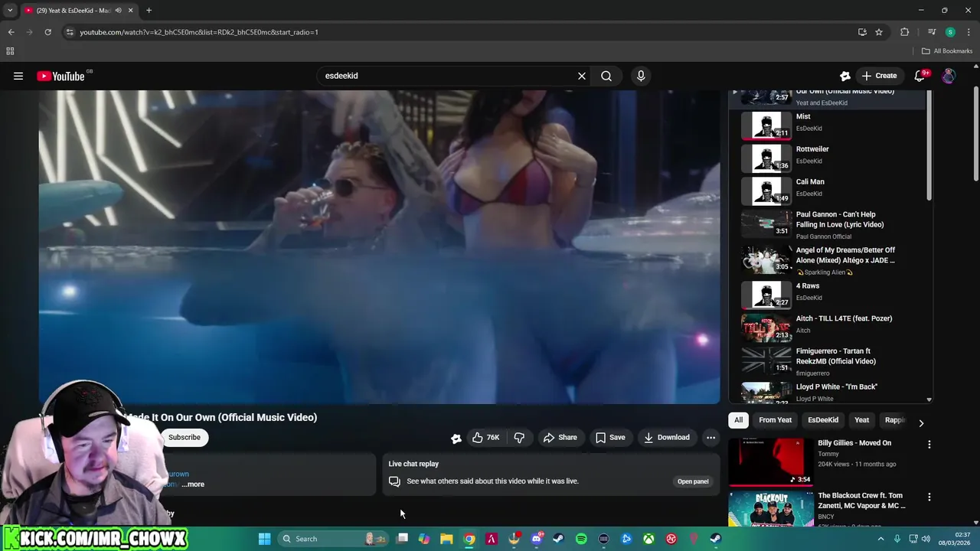Open the tab search dropdown arrow
The width and height of the screenshot is (980, 551).
tap(10, 11)
